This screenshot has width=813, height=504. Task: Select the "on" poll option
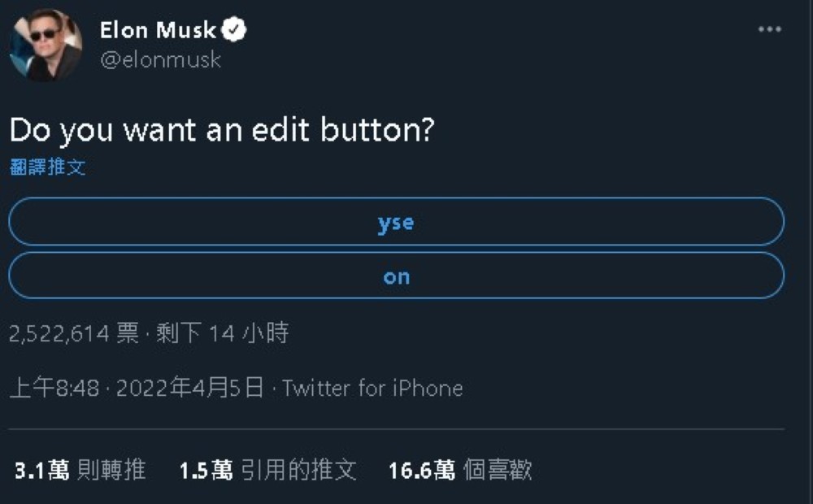tap(396, 276)
